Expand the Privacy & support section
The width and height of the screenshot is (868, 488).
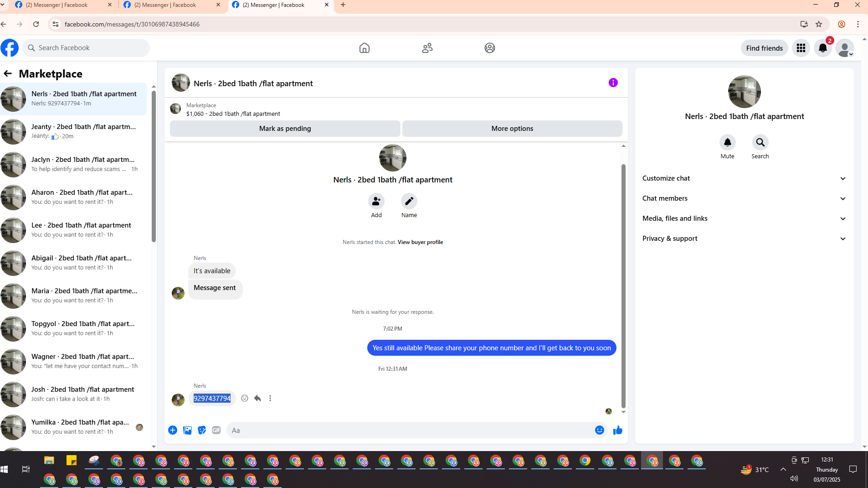(x=744, y=239)
